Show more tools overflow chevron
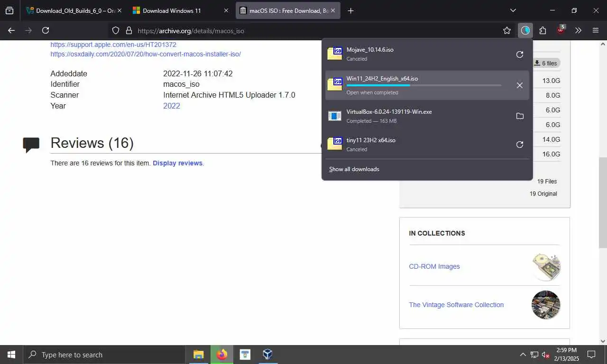Image resolution: width=607 pixels, height=364 pixels. tap(578, 30)
